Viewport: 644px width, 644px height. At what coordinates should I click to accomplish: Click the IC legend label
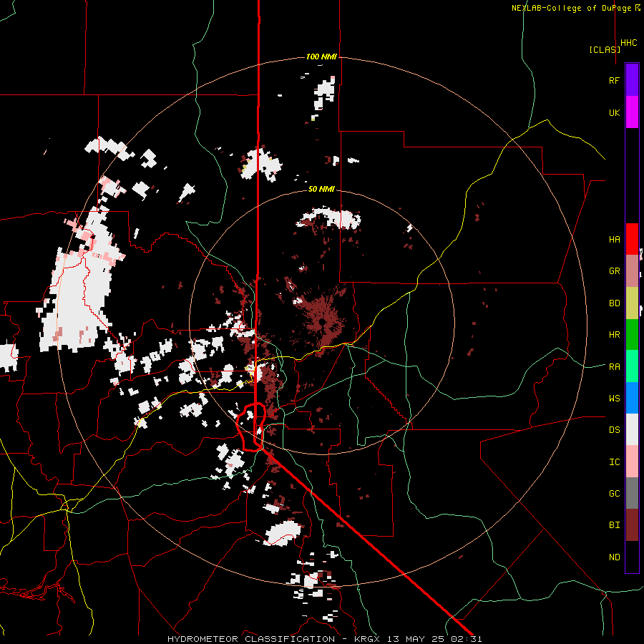point(614,462)
